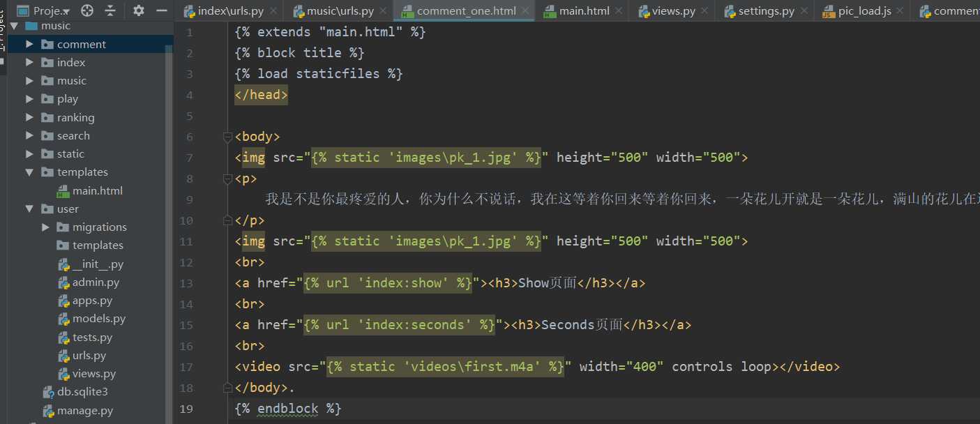
Task: Collapse all folders in the project tree
Action: tap(110, 10)
